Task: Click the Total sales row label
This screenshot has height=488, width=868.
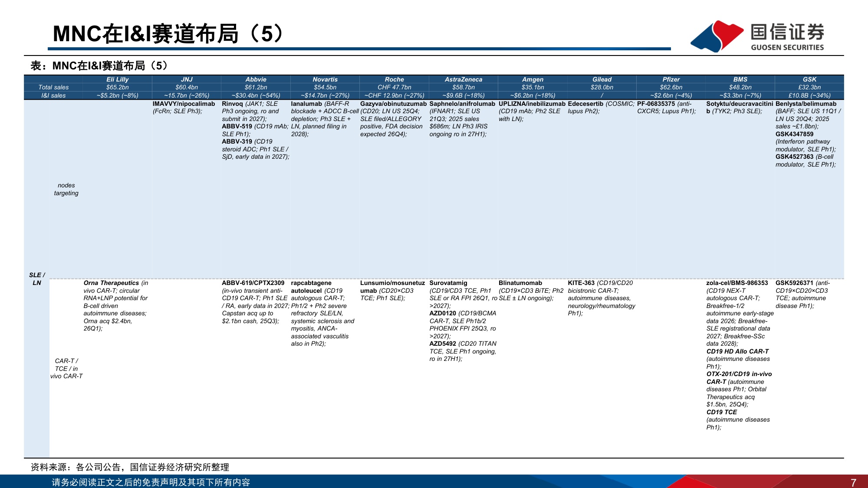Action: pyautogui.click(x=53, y=87)
